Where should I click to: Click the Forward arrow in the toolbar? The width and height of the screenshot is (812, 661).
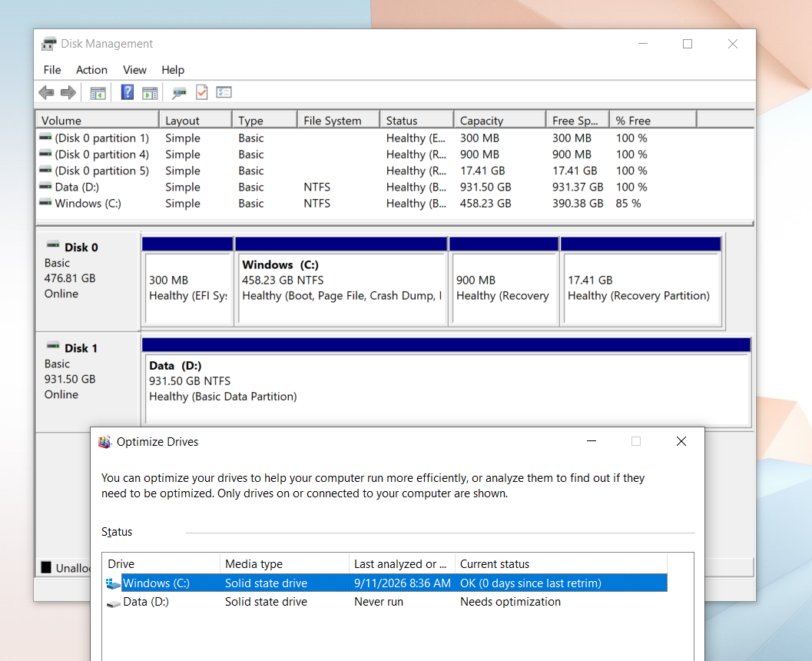coord(68,93)
